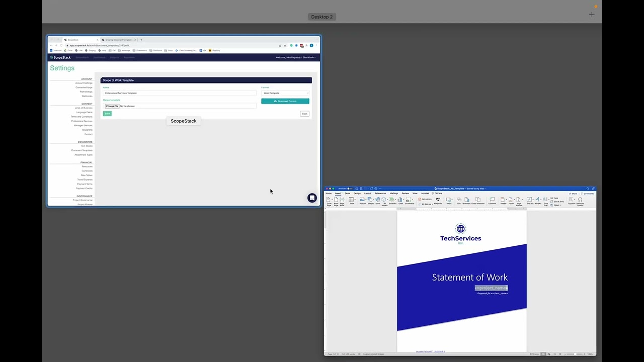Click Share button in Word window
This screenshot has width=644, height=362.
click(574, 194)
